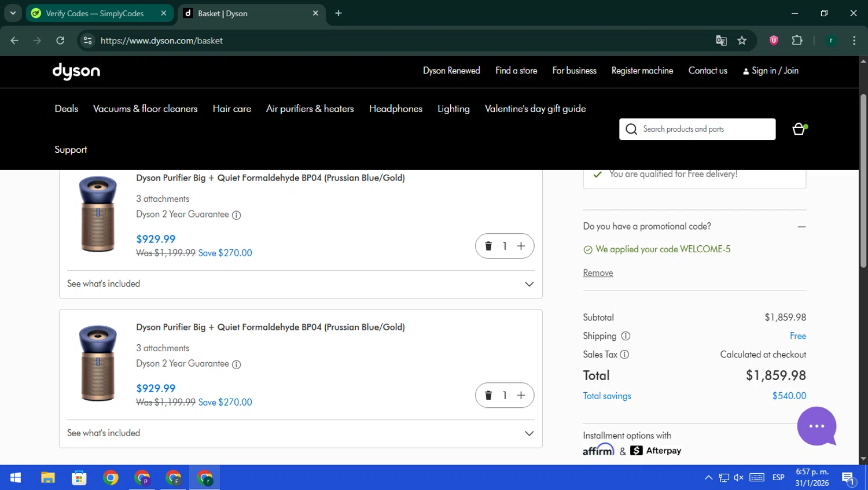
Task: Click Sign in / Join
Action: click(771, 71)
